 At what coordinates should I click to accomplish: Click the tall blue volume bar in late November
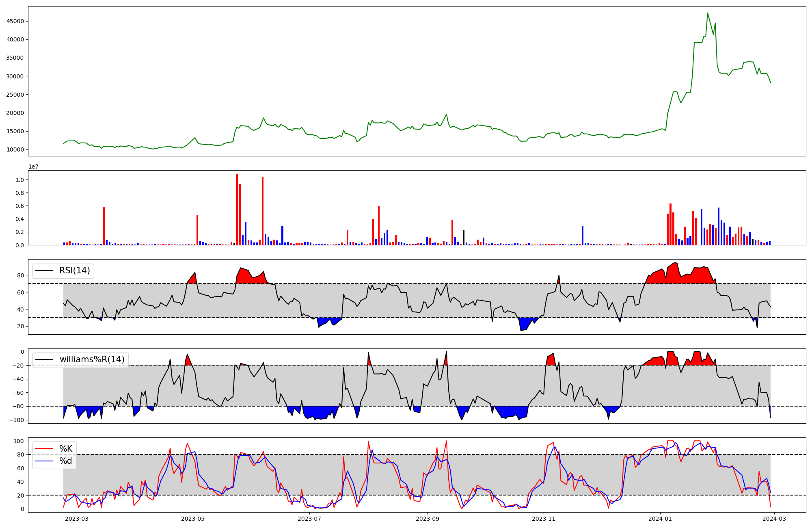(583, 236)
